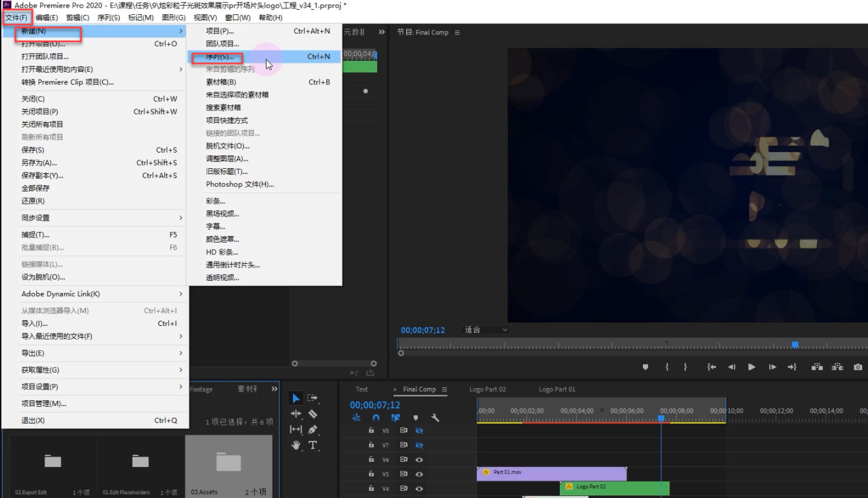This screenshot has height=498, width=868.
Task: Toggle Snap magnet in timeline
Action: pyautogui.click(x=376, y=418)
